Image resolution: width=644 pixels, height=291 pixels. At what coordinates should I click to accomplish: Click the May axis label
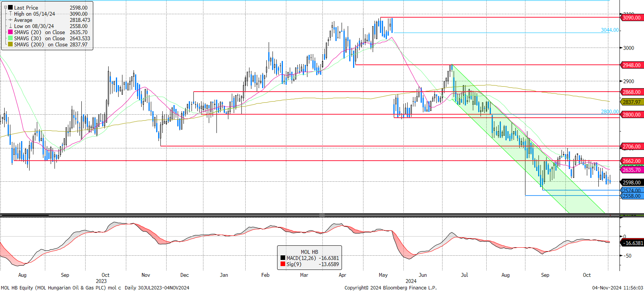383,275
